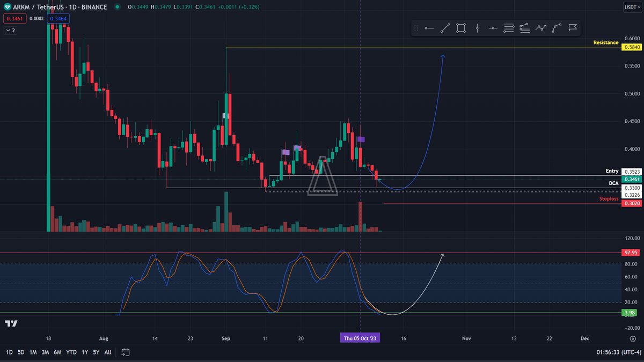Switch to the YTD time range
The image size is (644, 362).
71,352
